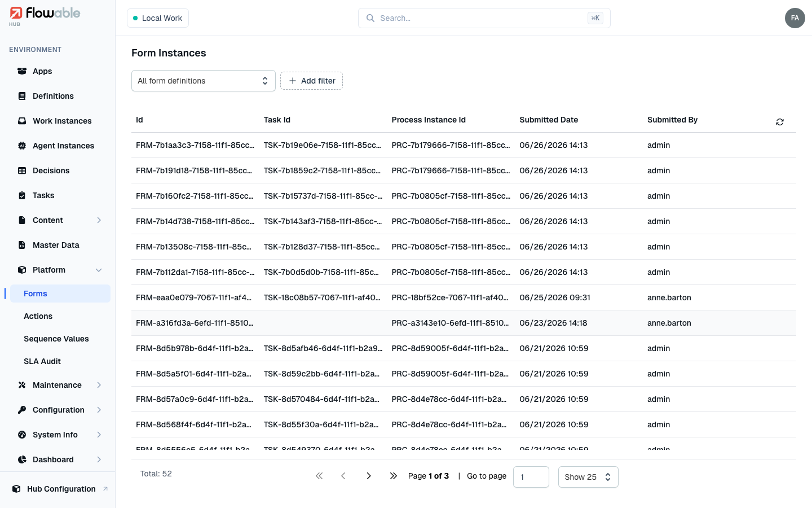Expand the Configuration submenu chevron
The width and height of the screenshot is (812, 508).
pyautogui.click(x=99, y=410)
